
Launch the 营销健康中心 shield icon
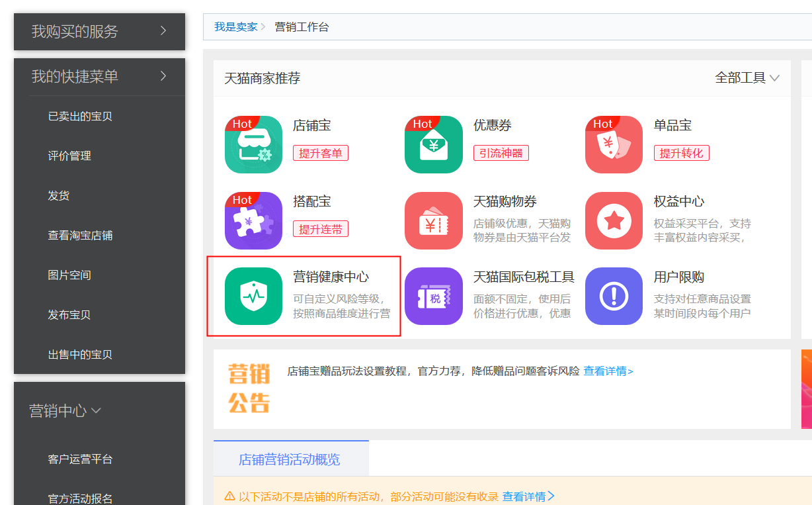tap(253, 296)
